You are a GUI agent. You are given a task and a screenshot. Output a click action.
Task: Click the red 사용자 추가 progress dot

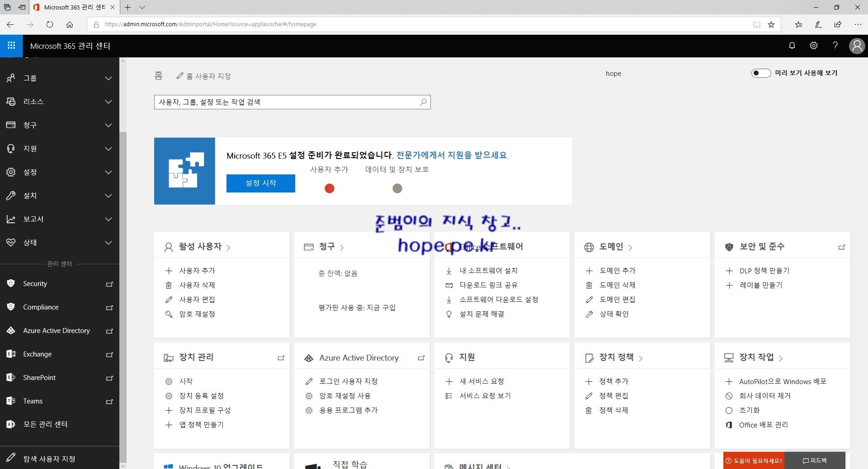pyautogui.click(x=330, y=188)
